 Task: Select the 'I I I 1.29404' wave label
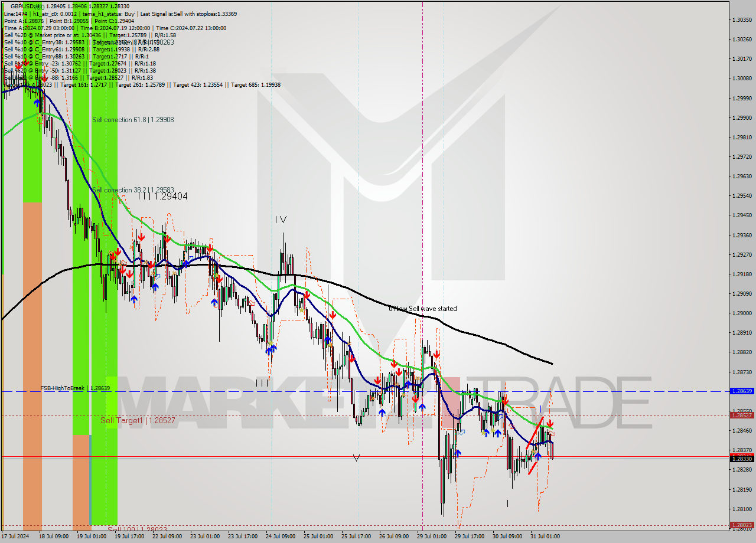[x=162, y=196]
